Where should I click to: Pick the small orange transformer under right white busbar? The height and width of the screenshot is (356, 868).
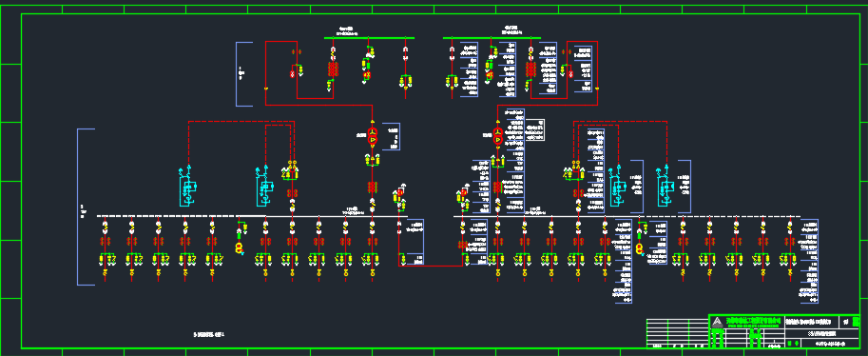click(640, 247)
